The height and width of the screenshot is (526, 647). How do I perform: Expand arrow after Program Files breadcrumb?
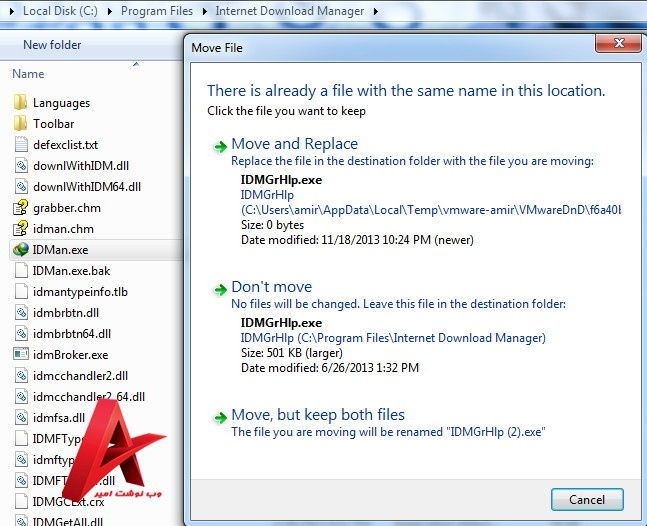(204, 11)
